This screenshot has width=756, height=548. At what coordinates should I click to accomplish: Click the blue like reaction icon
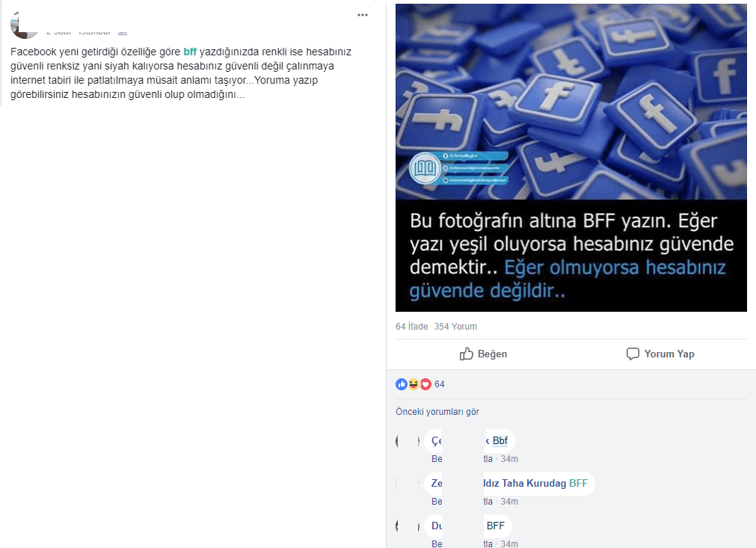coord(401,384)
